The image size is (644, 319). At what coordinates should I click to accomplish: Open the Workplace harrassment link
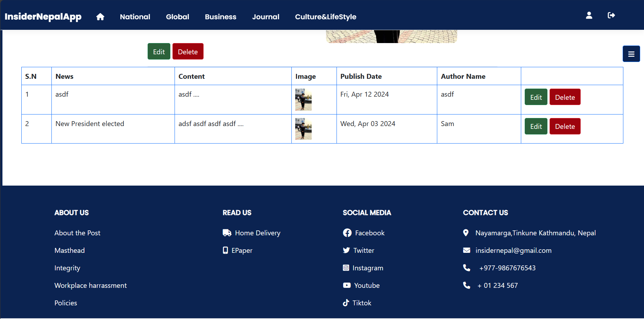point(91,285)
